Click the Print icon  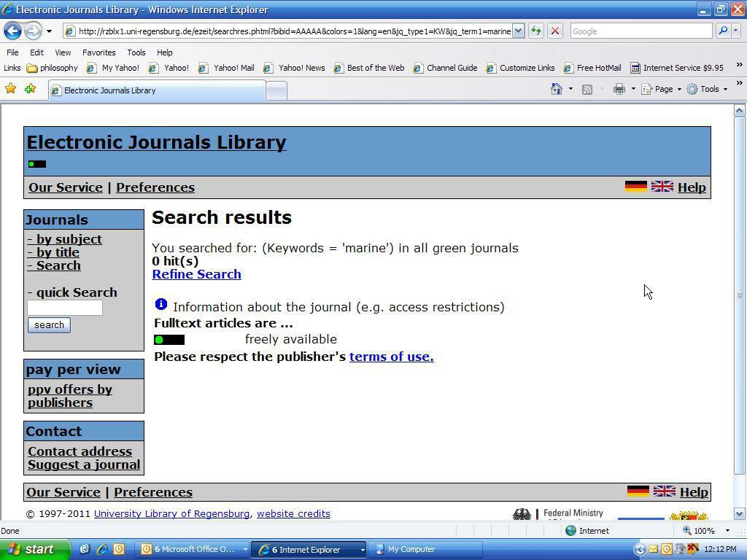(x=619, y=89)
